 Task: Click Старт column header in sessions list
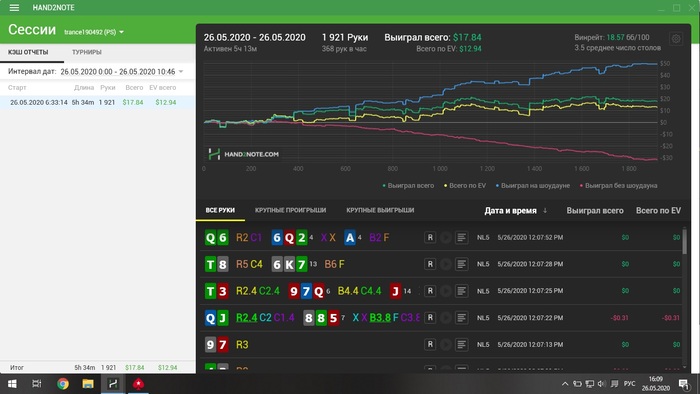point(17,87)
